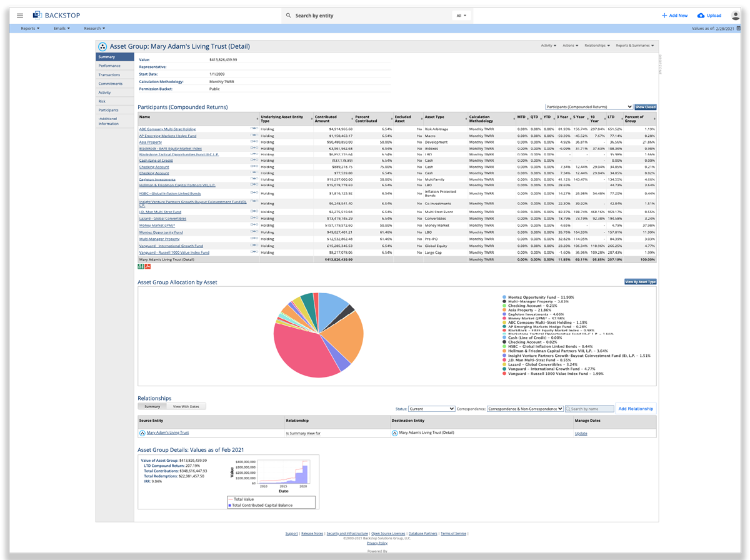
Task: Click the magnifier icon in entity search
Action: (x=288, y=15)
